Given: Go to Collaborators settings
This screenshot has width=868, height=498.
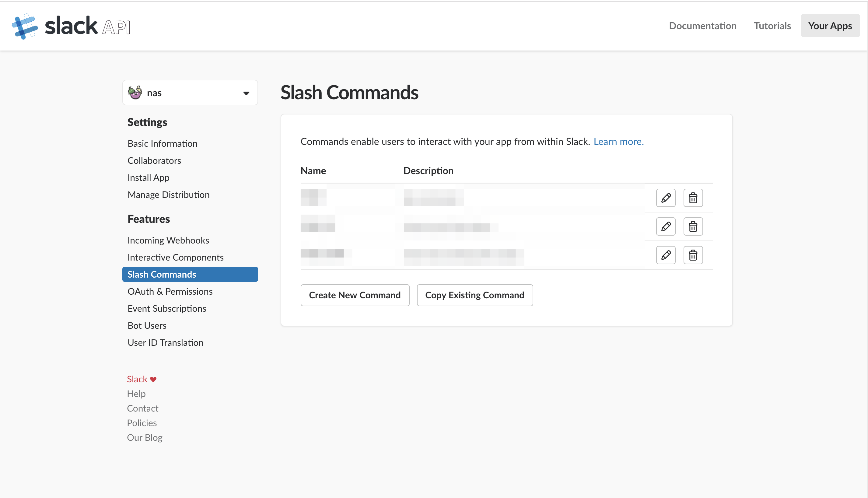Looking at the screenshot, I should click(154, 160).
